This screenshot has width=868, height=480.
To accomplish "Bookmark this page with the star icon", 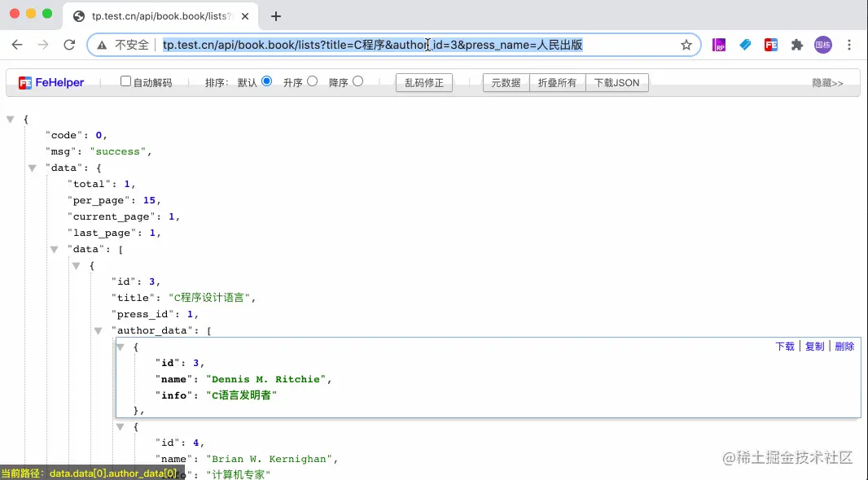I will (686, 45).
